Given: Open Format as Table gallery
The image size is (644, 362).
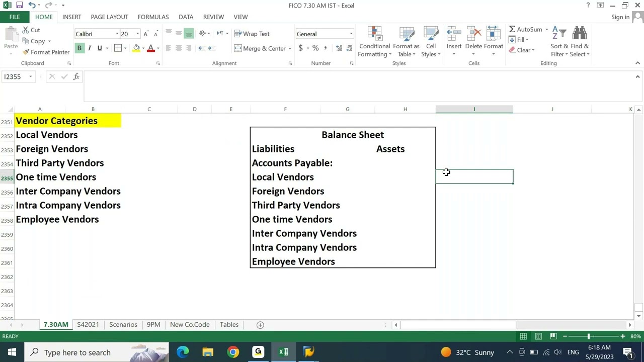Looking at the screenshot, I should coord(406,42).
